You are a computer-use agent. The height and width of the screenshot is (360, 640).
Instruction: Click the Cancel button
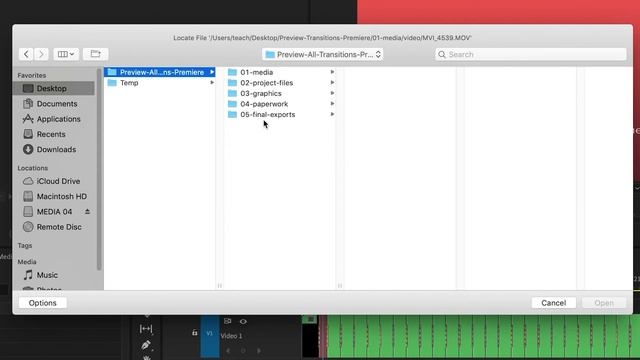click(x=553, y=303)
